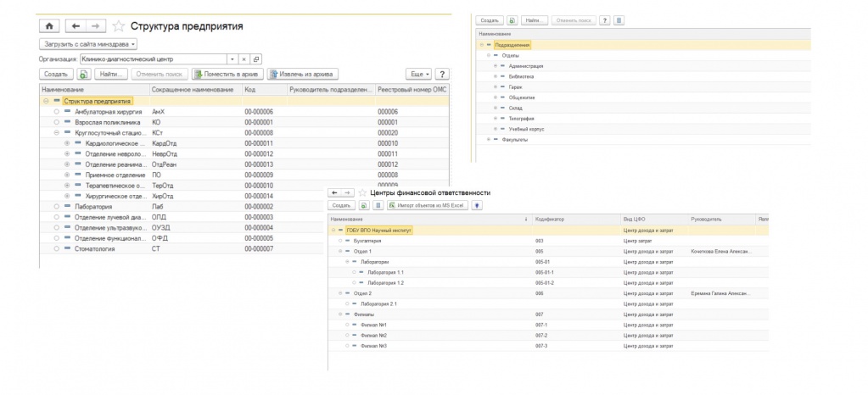Navigate forward in Центры финансовой ответственности

346,192
